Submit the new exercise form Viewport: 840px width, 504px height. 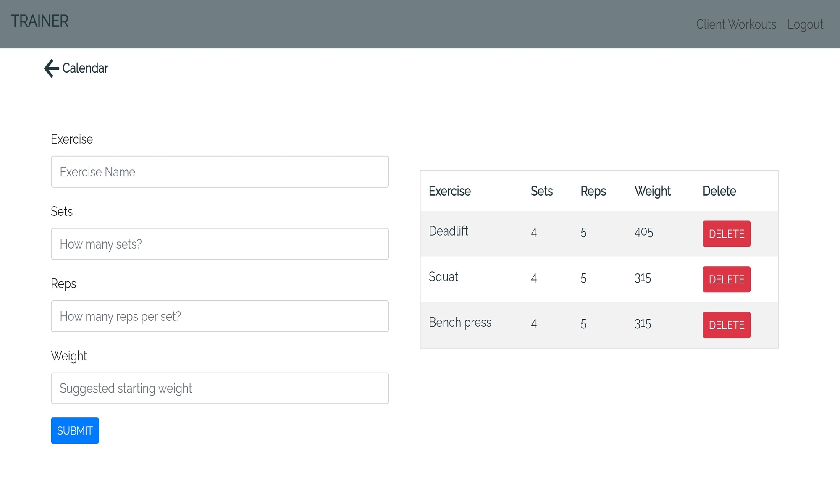click(x=75, y=430)
